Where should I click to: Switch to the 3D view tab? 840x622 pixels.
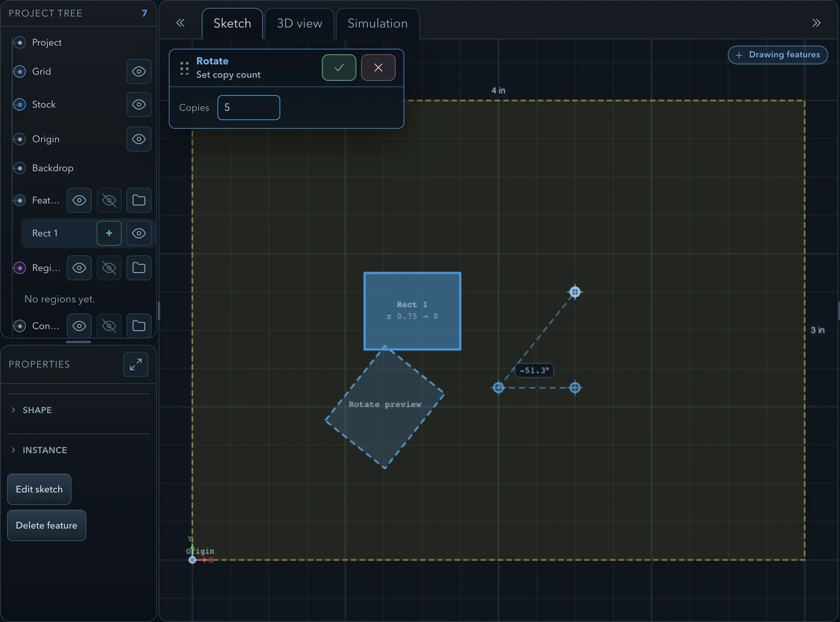299,24
